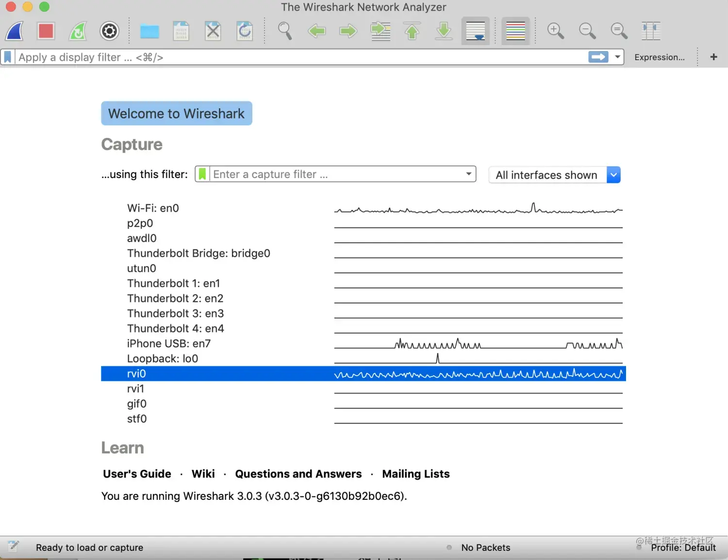This screenshot has height=560, width=728.
Task: Go back in packet history arrow
Action: pyautogui.click(x=316, y=31)
